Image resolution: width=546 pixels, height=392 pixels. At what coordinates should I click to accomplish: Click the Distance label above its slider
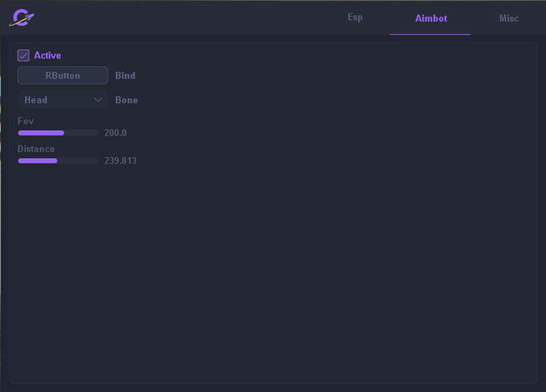pyautogui.click(x=36, y=149)
